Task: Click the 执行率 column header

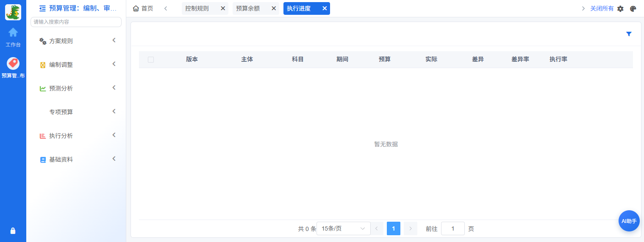Action: click(558, 60)
